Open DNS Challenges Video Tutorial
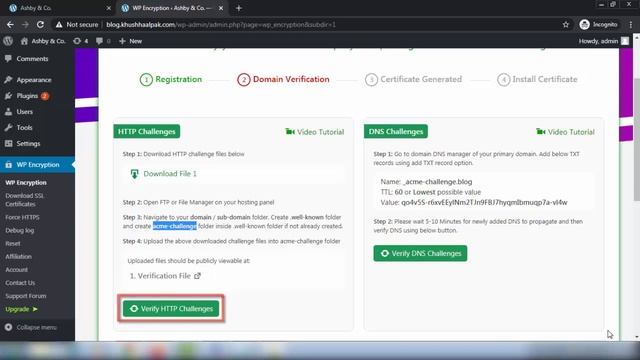The image size is (640, 360). pyautogui.click(x=565, y=132)
